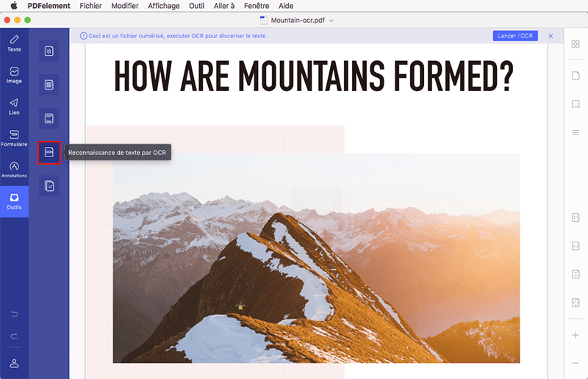Open the Affichage menu
The width and height of the screenshot is (588, 379).
click(x=163, y=6)
